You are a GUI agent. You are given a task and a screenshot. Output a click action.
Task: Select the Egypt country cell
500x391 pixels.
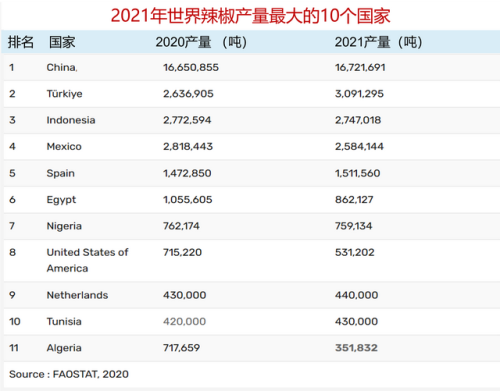[x=61, y=200]
